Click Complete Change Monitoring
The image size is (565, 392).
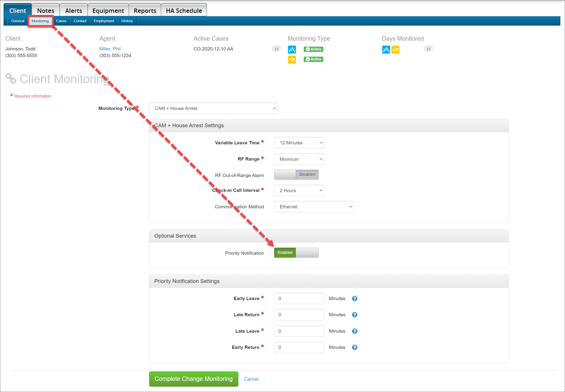[x=193, y=379]
